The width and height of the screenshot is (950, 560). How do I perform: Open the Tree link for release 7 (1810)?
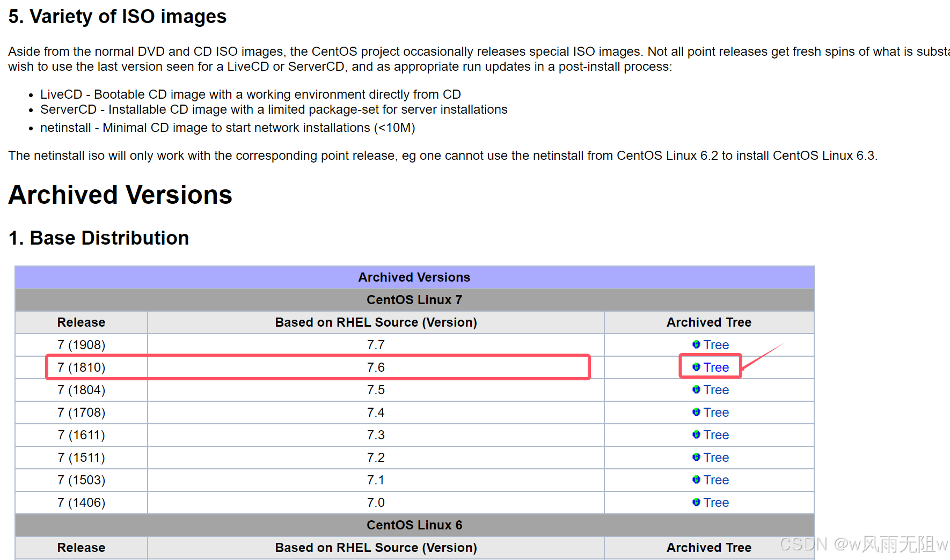pyautogui.click(x=716, y=367)
